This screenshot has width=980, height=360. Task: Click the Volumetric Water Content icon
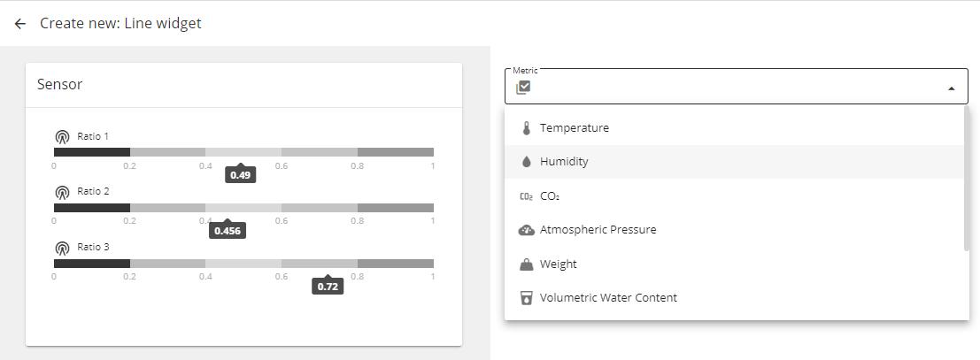point(526,298)
